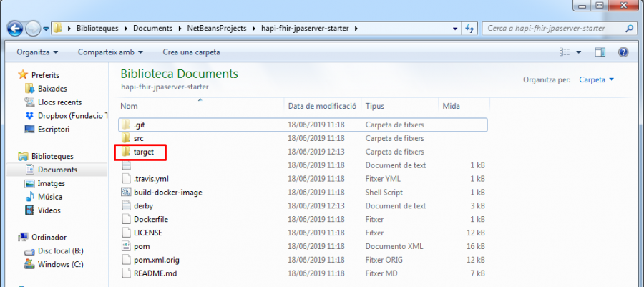Open the Organitza per Carpeta dropdown
Screen dimensions: 644x287
[596, 79]
